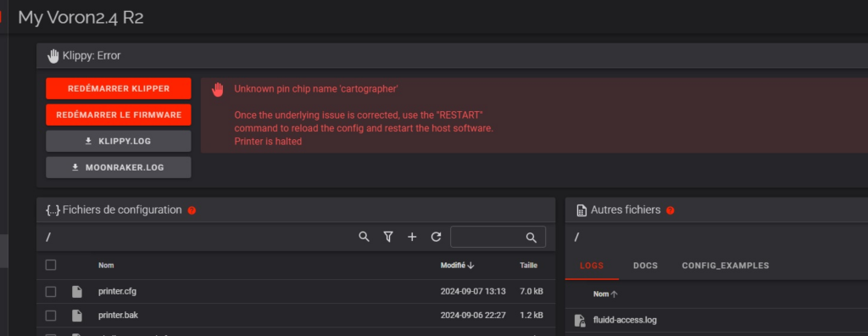Open the fluidd-access.log file

pos(625,320)
